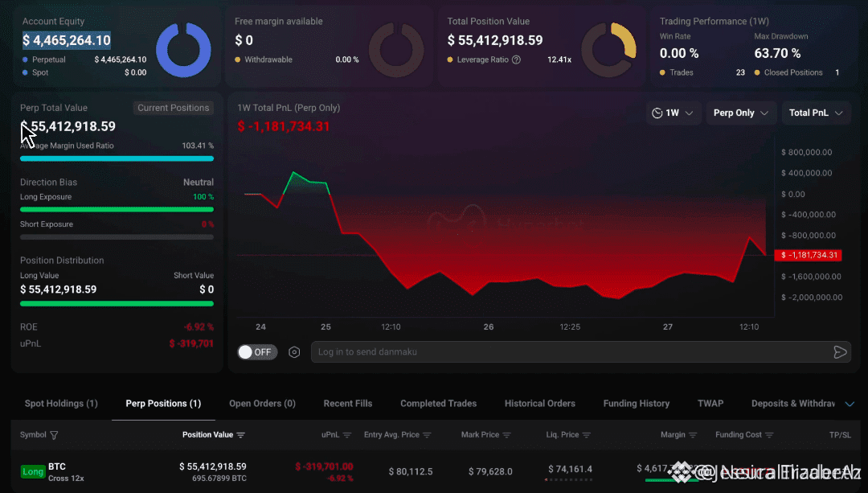Click the clock icon in 1W selector
868x493 pixels.
657,113
